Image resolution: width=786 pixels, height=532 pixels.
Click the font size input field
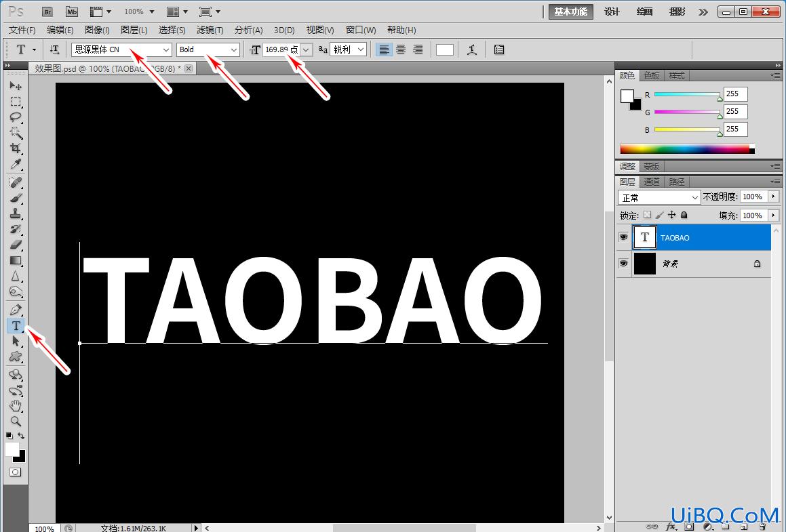pyautogui.click(x=281, y=49)
